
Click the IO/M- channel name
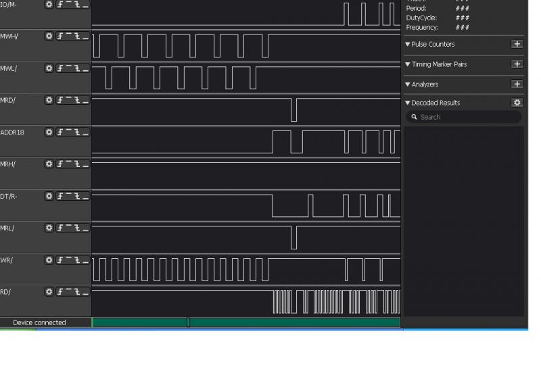tap(9, 4)
